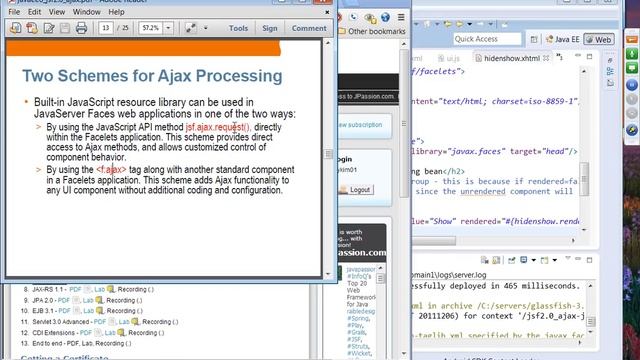Open PDF link for JAX-RS 1.1
This screenshot has width=640, height=360.
coord(76,289)
